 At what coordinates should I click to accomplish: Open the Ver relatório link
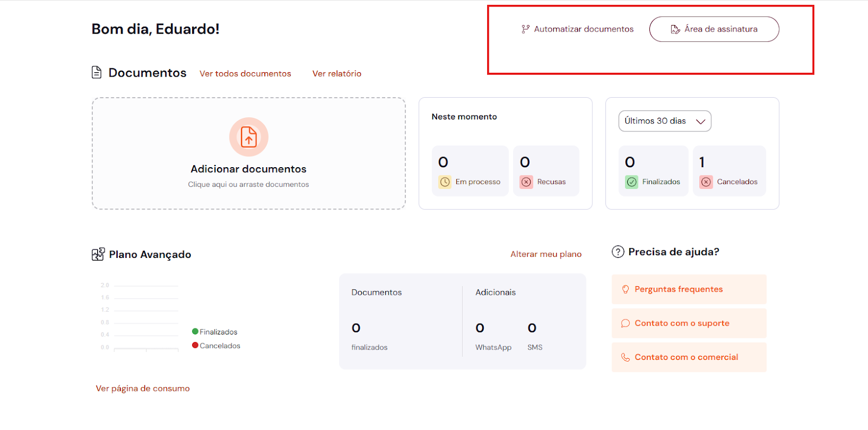pyautogui.click(x=337, y=74)
